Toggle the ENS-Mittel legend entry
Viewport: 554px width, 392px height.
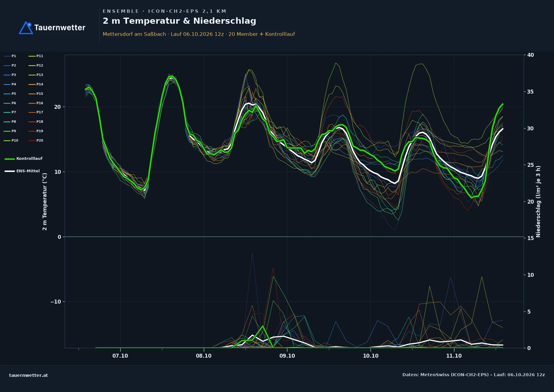click(22, 171)
